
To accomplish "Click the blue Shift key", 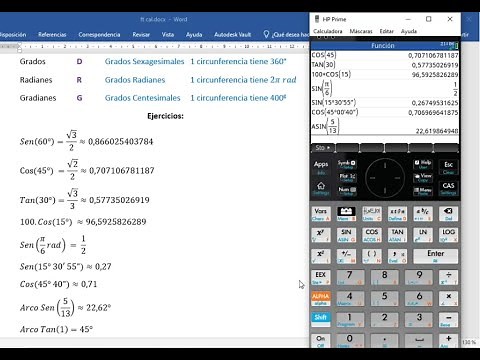I will pos(321,320).
